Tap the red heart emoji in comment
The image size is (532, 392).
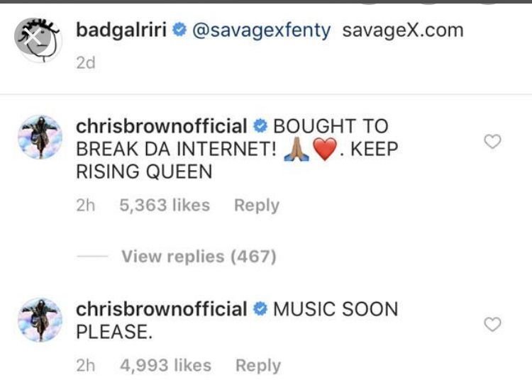pos(325,149)
